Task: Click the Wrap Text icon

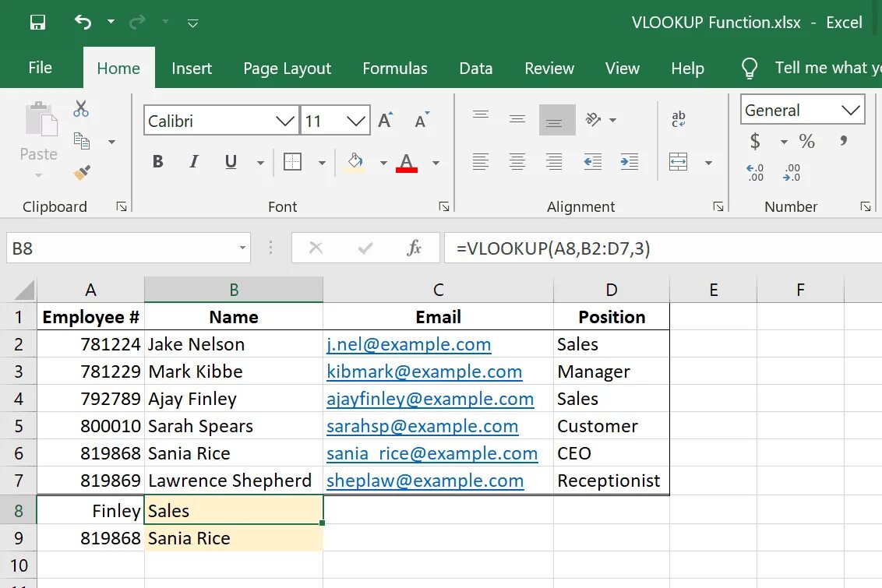Action: pos(679,118)
